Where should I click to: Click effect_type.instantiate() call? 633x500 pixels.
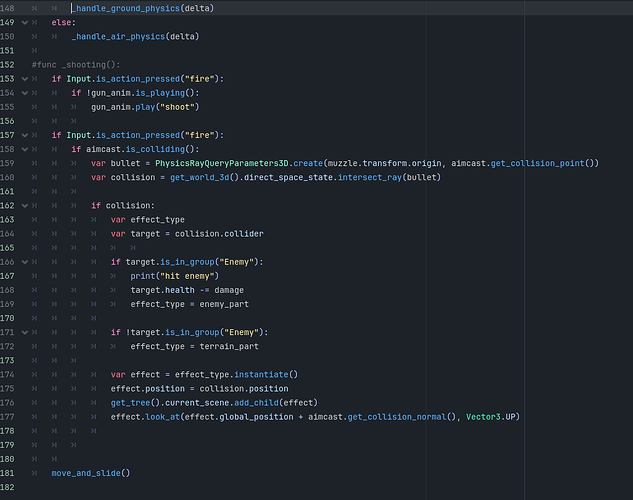[x=236, y=374]
